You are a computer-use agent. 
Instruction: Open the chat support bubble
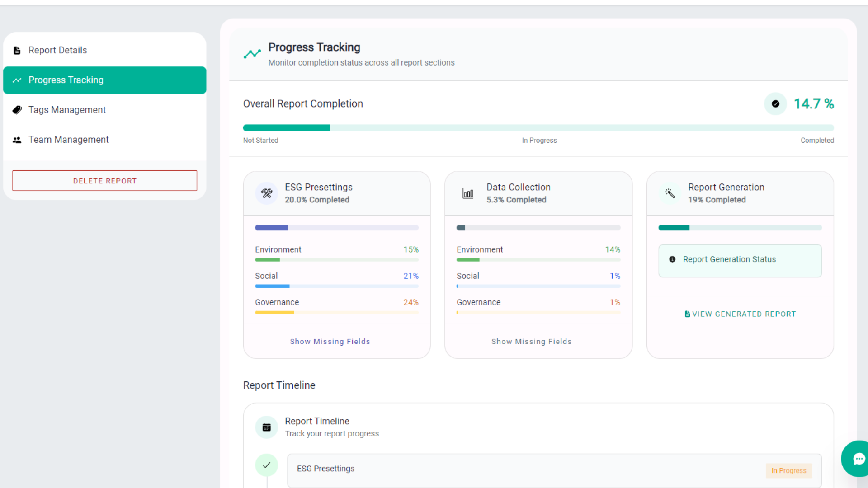858,459
